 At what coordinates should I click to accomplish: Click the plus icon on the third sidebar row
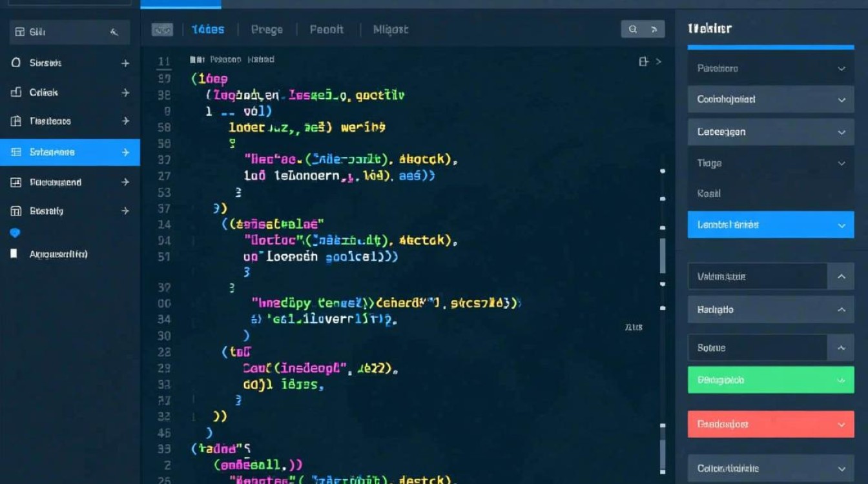125,93
